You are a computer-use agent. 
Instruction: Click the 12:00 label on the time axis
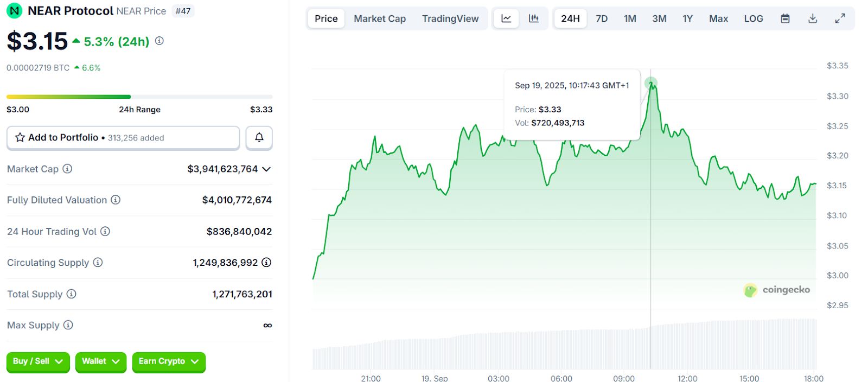pyautogui.click(x=687, y=378)
